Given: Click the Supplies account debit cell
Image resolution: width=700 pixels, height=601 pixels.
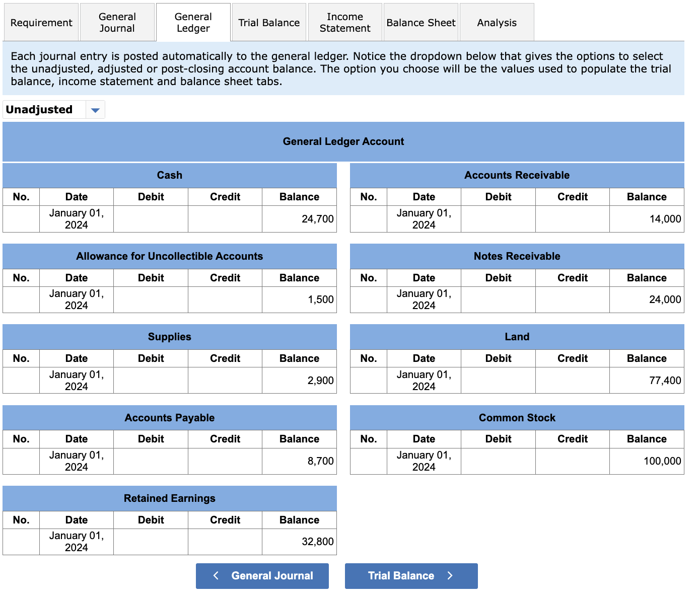Looking at the screenshot, I should click(x=151, y=381).
